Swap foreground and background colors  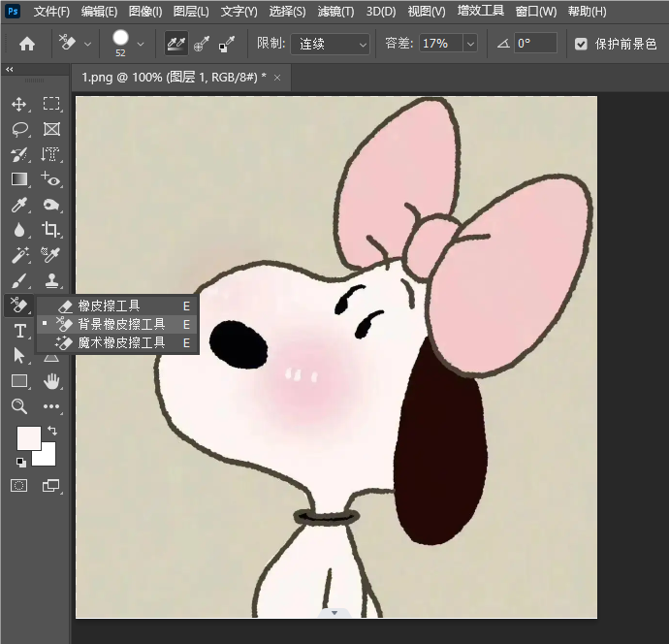pos(51,430)
